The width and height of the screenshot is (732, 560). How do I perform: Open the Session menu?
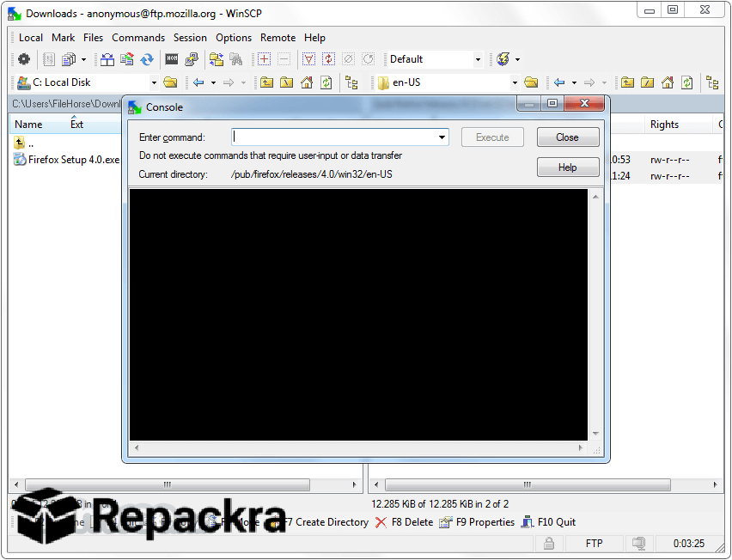(190, 38)
